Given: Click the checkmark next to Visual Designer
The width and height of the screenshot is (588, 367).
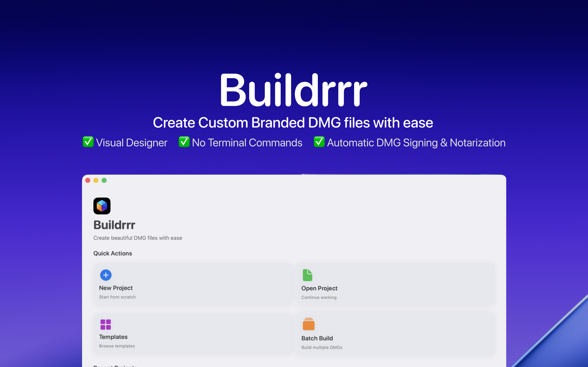Looking at the screenshot, I should [x=88, y=142].
